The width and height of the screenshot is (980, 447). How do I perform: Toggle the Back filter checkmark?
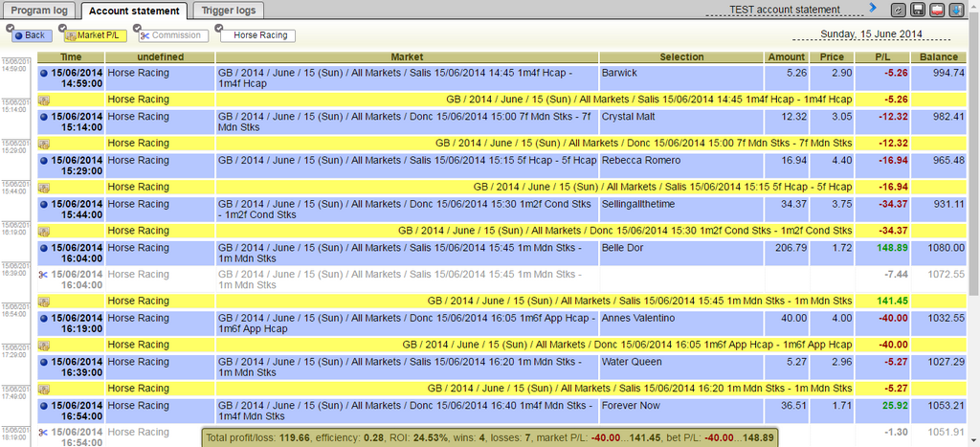tap(10, 28)
